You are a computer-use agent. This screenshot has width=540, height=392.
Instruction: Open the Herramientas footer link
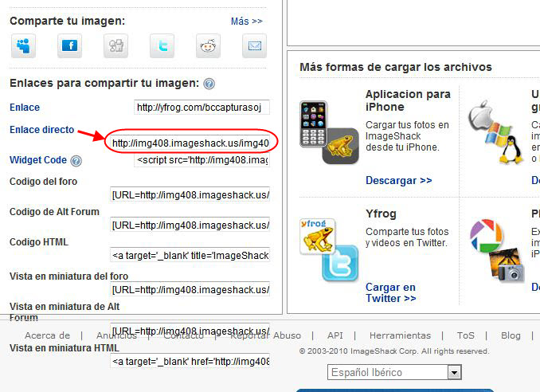click(x=400, y=335)
